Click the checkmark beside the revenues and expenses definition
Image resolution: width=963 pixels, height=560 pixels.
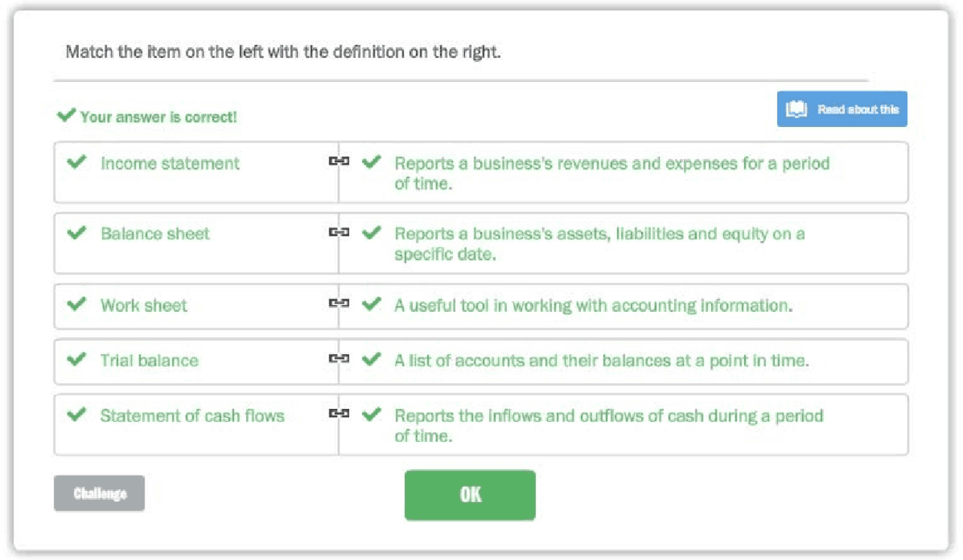(x=372, y=162)
